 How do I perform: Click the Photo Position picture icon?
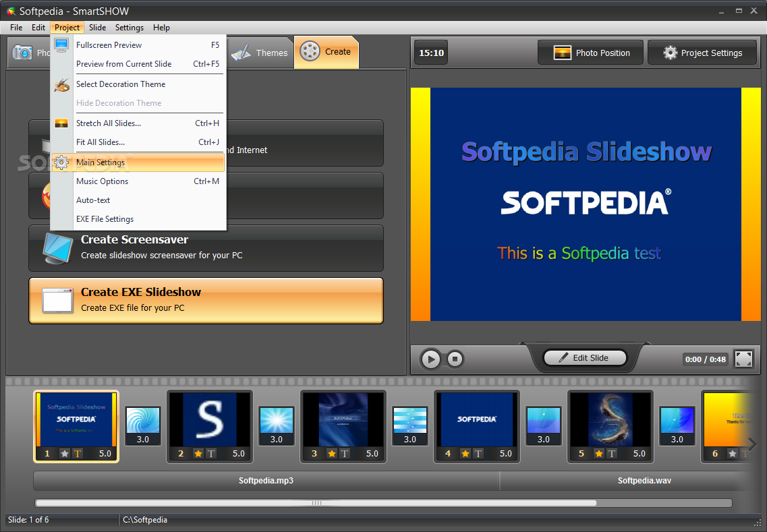pos(562,53)
